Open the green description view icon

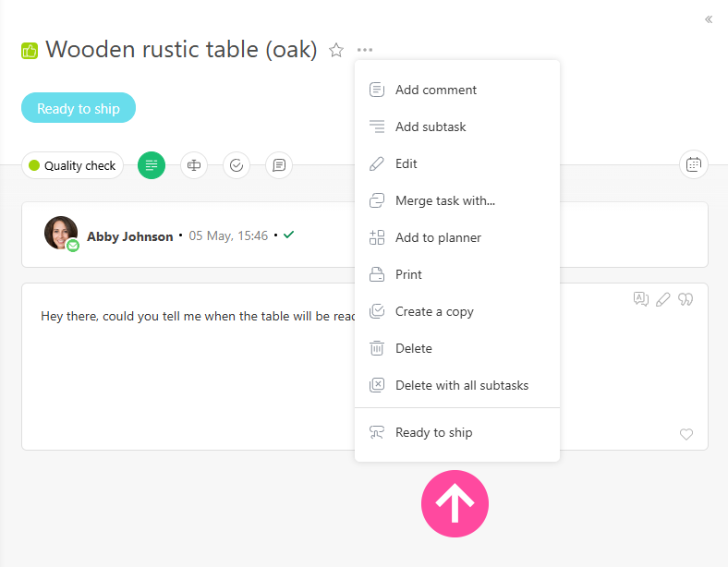(x=152, y=165)
